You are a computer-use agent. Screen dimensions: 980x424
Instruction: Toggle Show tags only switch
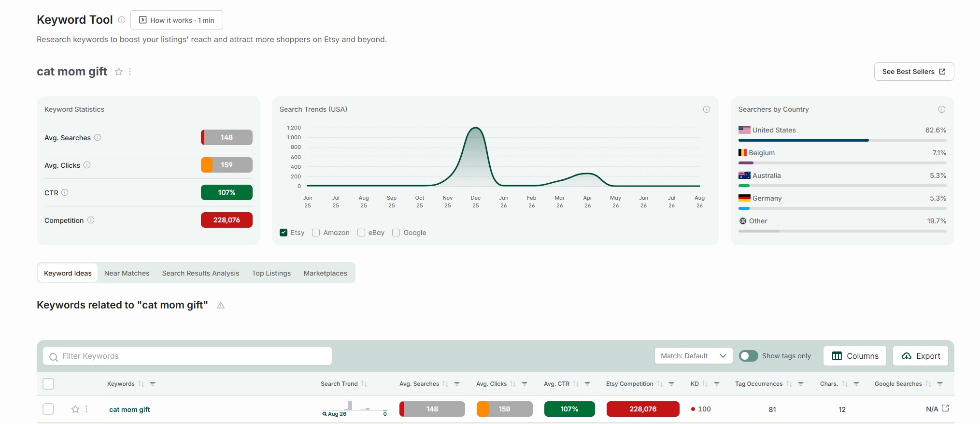(749, 356)
